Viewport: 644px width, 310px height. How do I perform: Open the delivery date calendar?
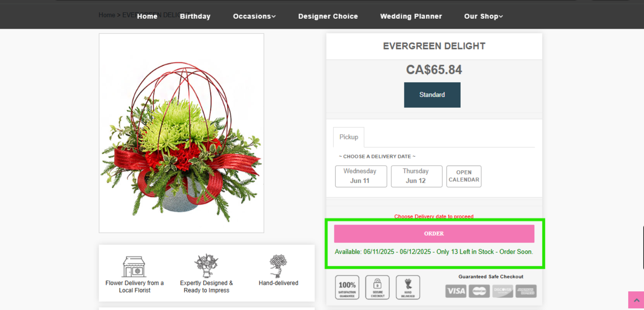pos(464,176)
